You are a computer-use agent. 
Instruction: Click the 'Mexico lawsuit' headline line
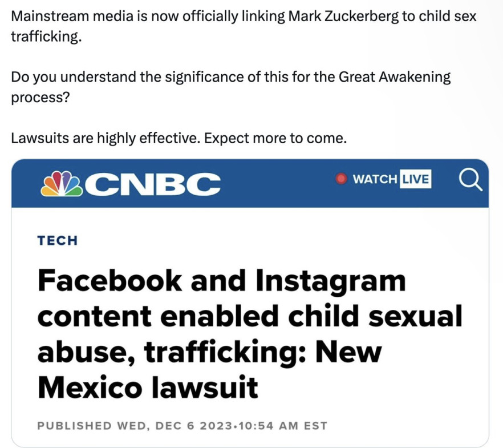click(x=148, y=387)
